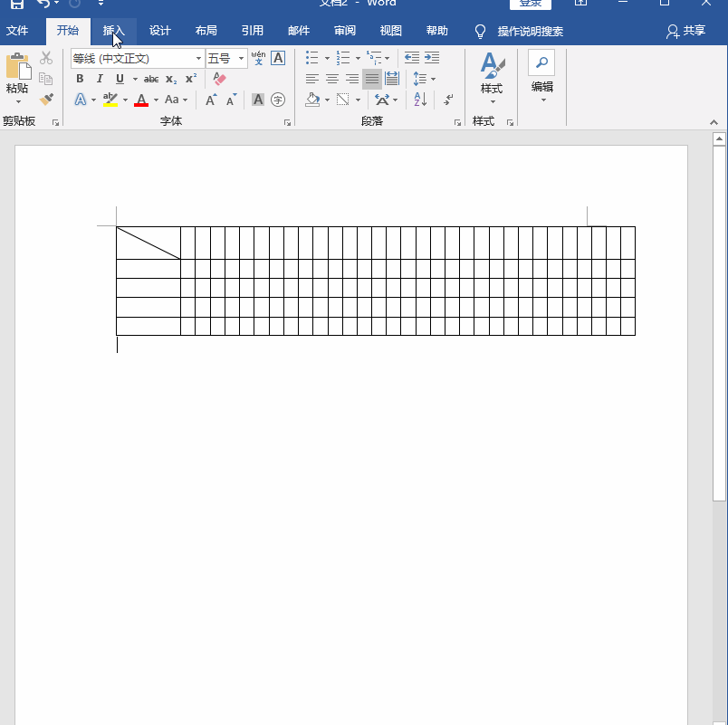This screenshot has height=725, width=728.
Task: Open the 文件 menu tab
Action: click(17, 31)
